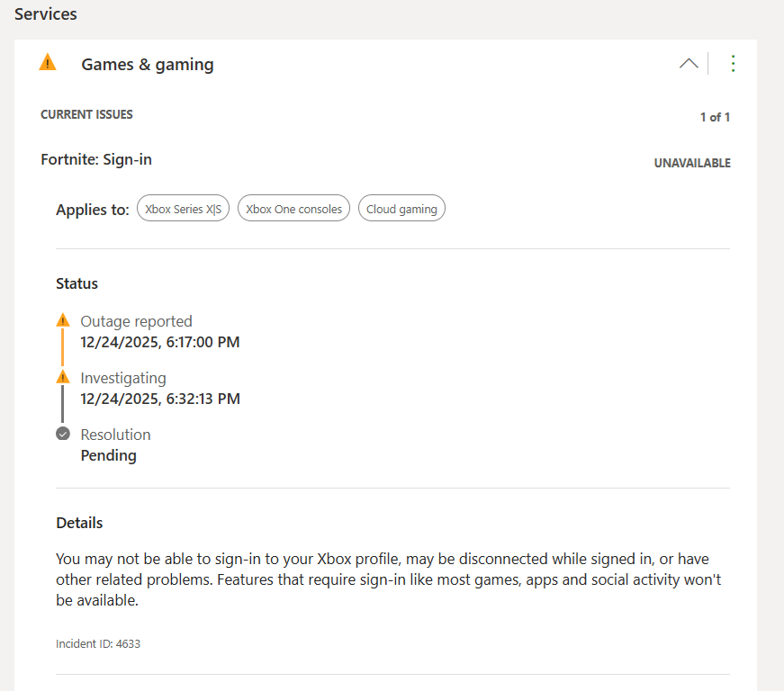Select the Xbox Series X|S tag
This screenshot has width=784, height=691.
point(183,209)
